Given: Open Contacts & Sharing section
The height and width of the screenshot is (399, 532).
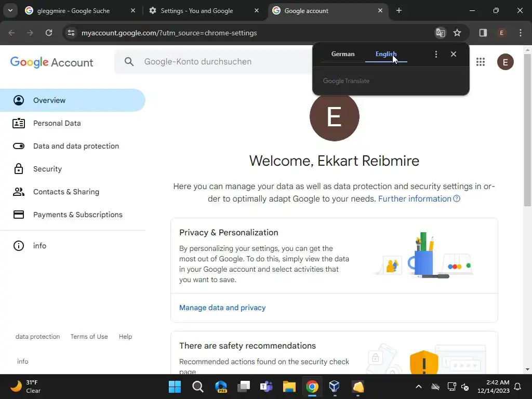Looking at the screenshot, I should point(73,192).
